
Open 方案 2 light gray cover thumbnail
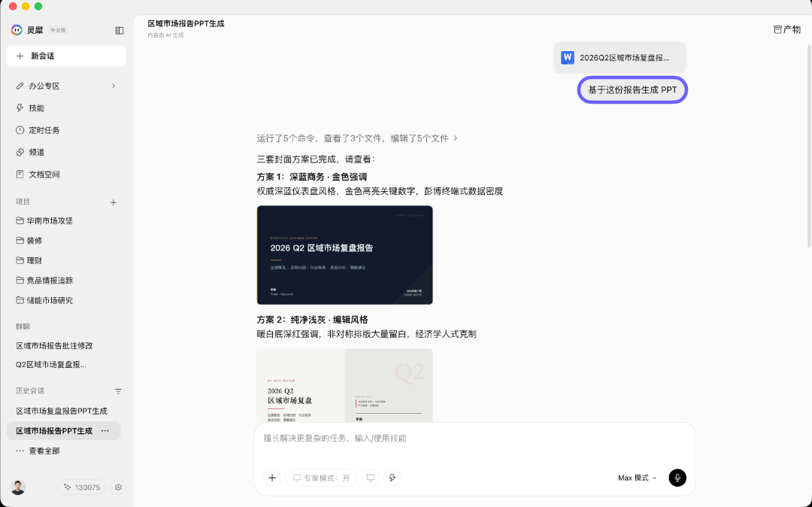pyautogui.click(x=345, y=385)
